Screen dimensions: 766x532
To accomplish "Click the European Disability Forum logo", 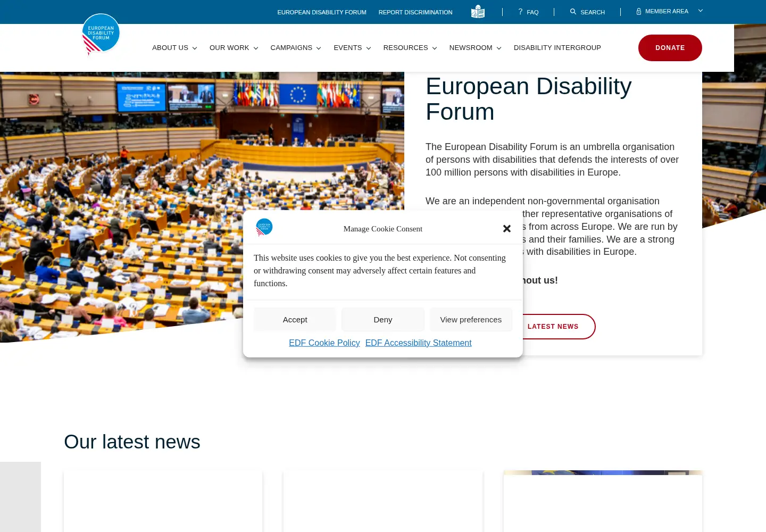I will point(101,35).
